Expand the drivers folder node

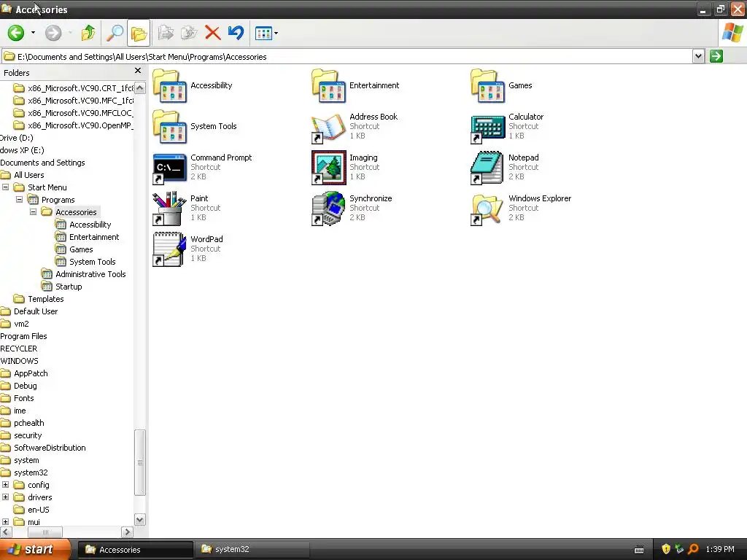click(5, 497)
